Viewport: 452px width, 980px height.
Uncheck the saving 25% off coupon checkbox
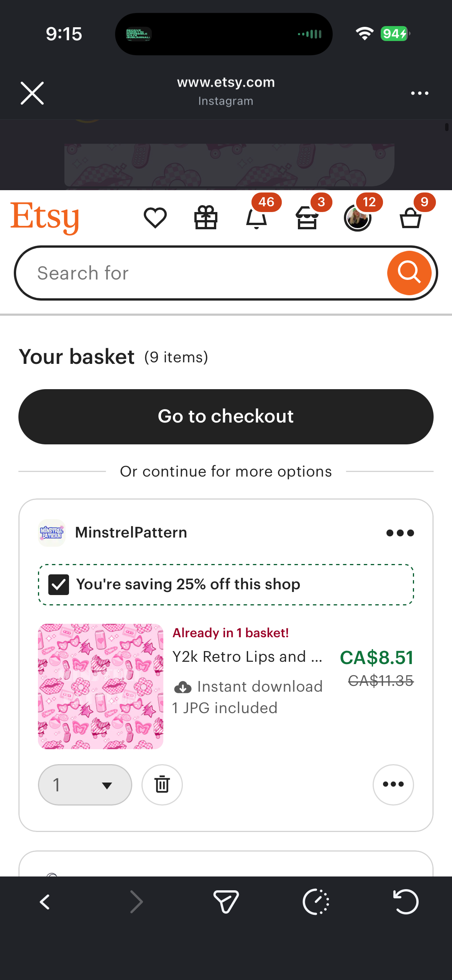59,584
